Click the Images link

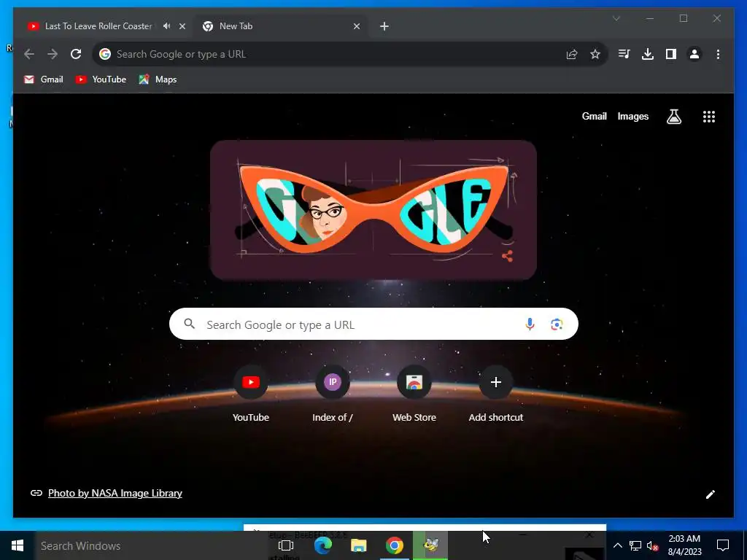632,116
